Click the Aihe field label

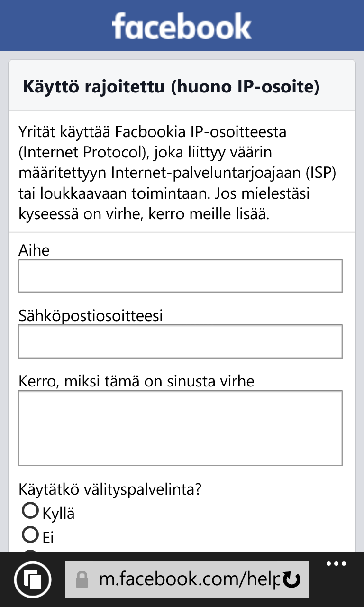coord(34,250)
